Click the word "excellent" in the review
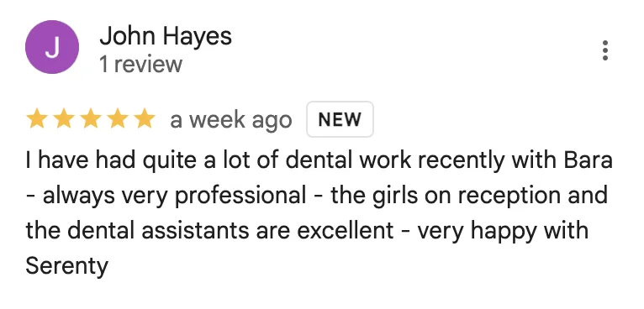This screenshot has height=309, width=644. 345,231
